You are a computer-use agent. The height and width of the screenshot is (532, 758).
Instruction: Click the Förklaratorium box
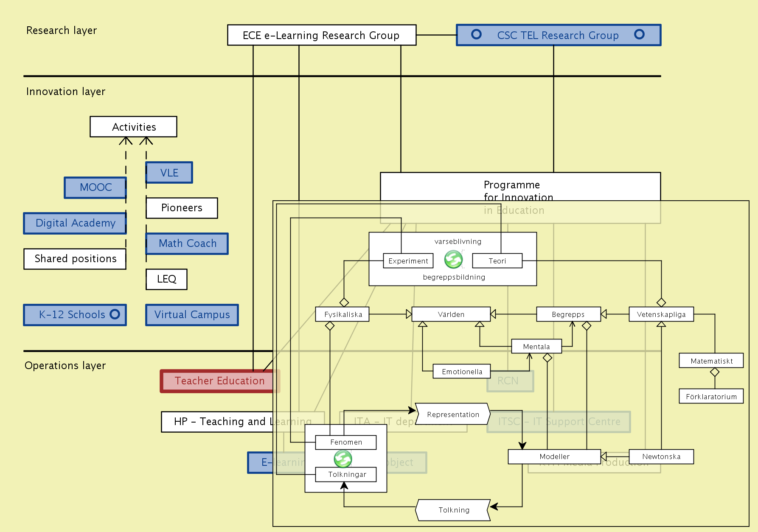pyautogui.click(x=711, y=397)
